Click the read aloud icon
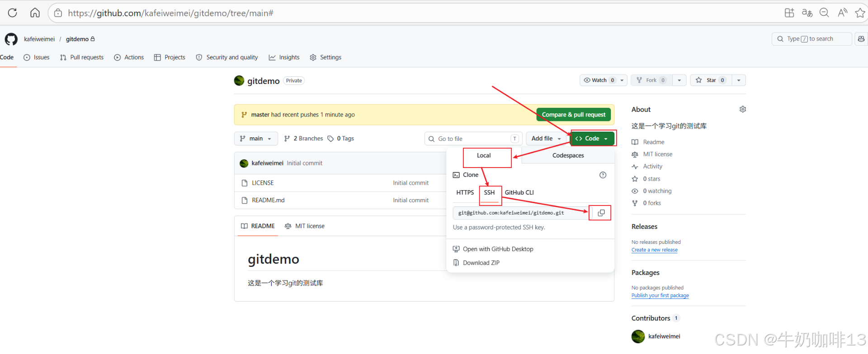This screenshot has width=868, height=354. pos(842,13)
